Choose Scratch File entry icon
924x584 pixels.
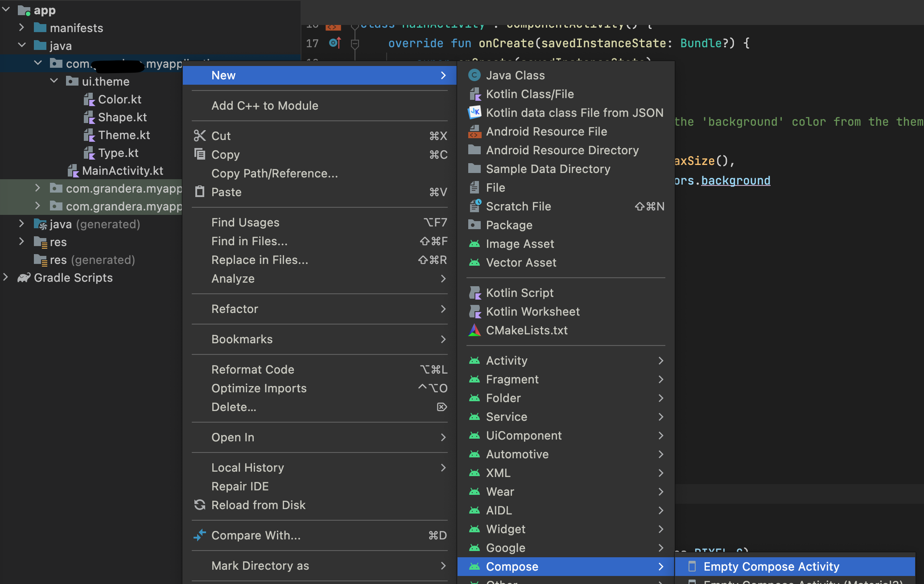475,206
